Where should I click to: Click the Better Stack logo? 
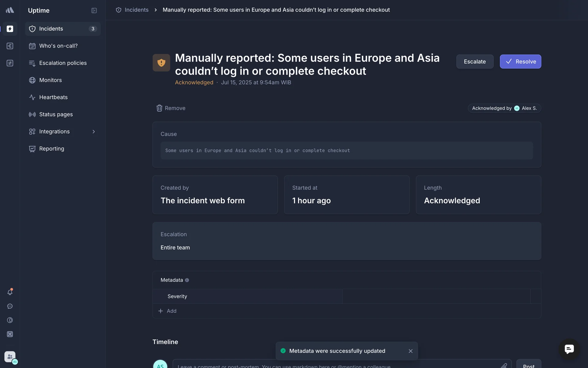coord(10,10)
